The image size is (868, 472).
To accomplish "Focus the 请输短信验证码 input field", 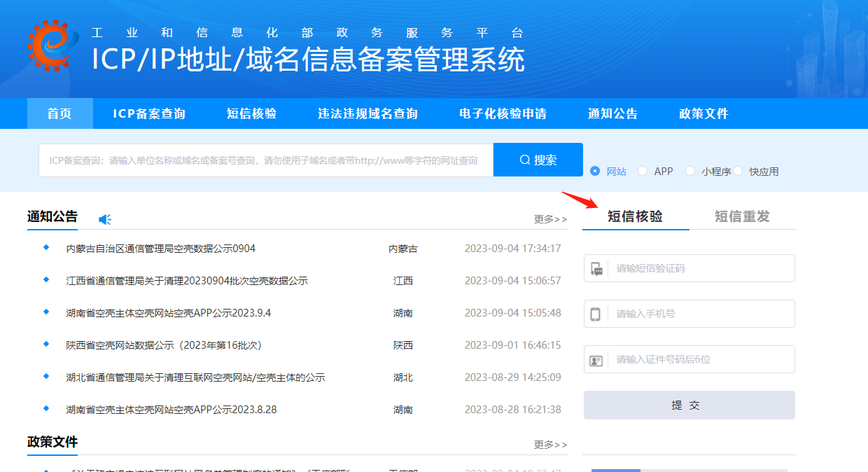I will (x=689, y=268).
